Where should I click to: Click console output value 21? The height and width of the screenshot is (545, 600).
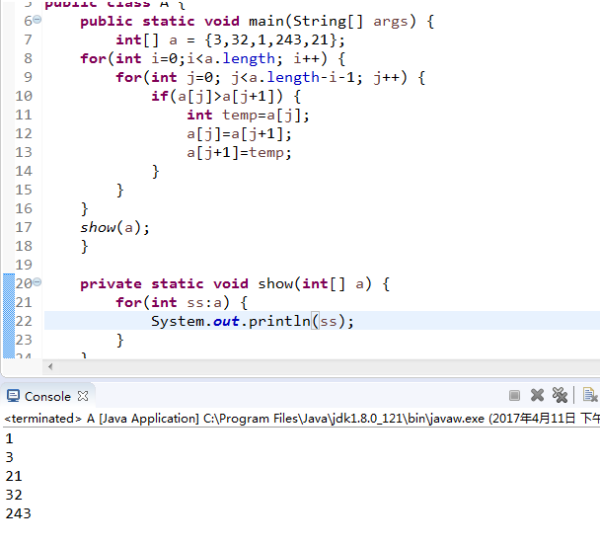pyautogui.click(x=14, y=476)
